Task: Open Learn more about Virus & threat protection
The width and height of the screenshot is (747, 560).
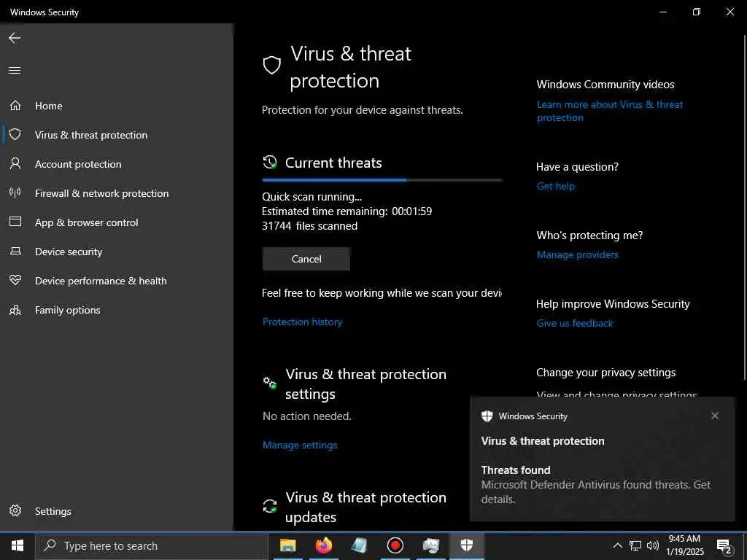Action: pyautogui.click(x=610, y=111)
